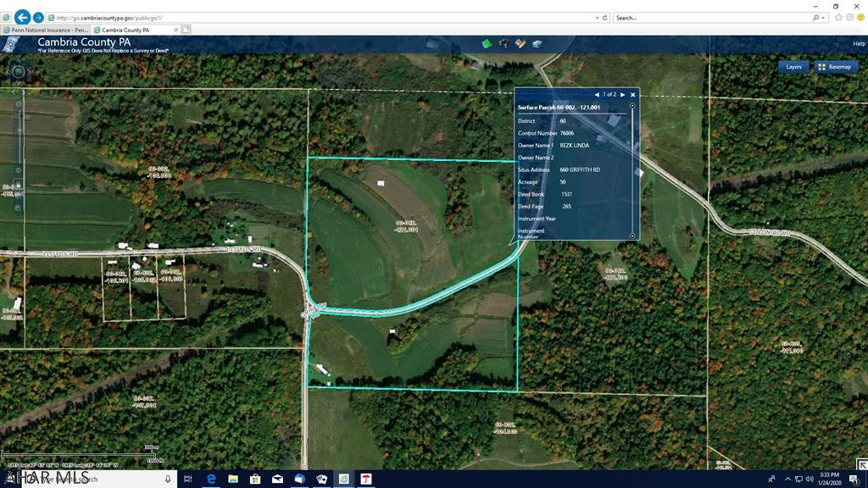This screenshot has width=868, height=488.
Task: Click the print tool icon in the toolbar
Action: click(537, 43)
